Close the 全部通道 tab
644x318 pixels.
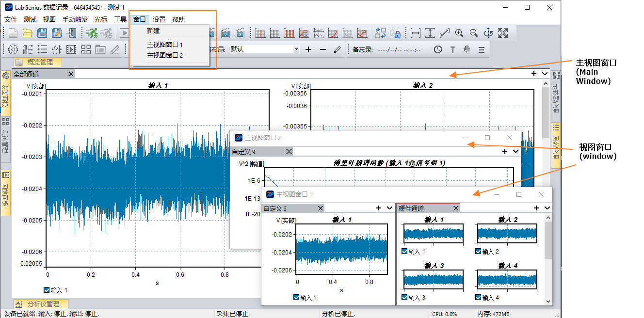71,74
